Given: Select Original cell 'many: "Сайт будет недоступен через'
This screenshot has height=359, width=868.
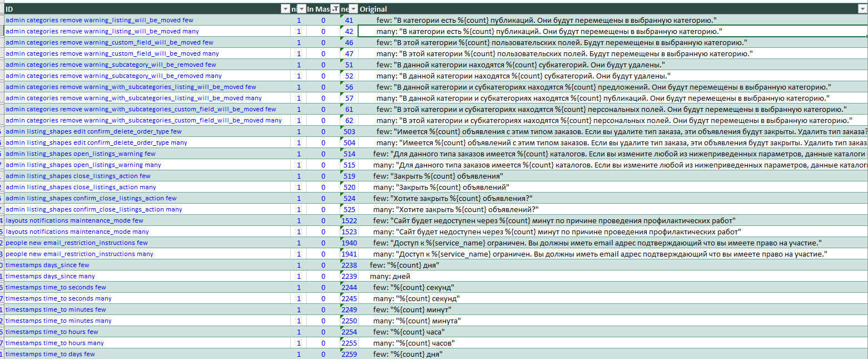Looking at the screenshot, I should [x=613, y=232].
